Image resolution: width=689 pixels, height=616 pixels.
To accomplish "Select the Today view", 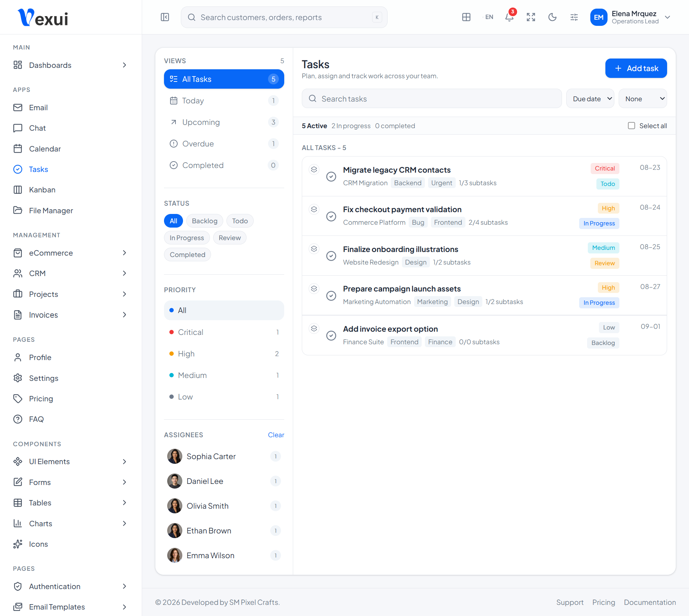I will click(224, 101).
